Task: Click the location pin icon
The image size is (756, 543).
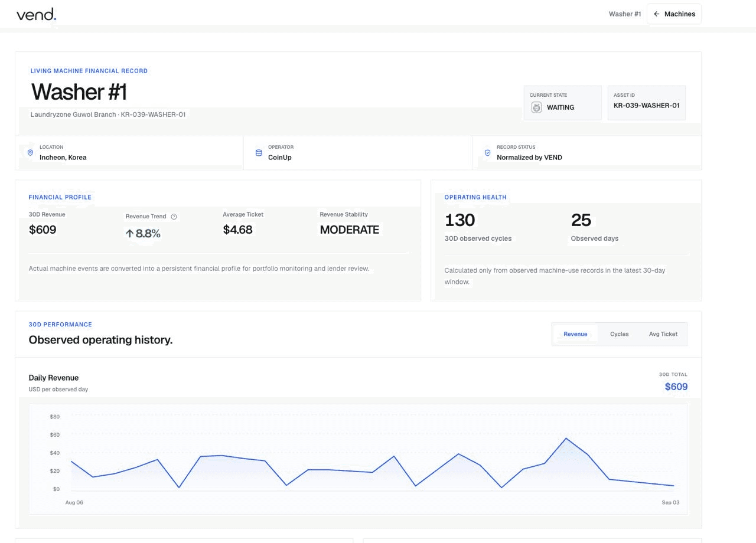Action: (x=30, y=152)
